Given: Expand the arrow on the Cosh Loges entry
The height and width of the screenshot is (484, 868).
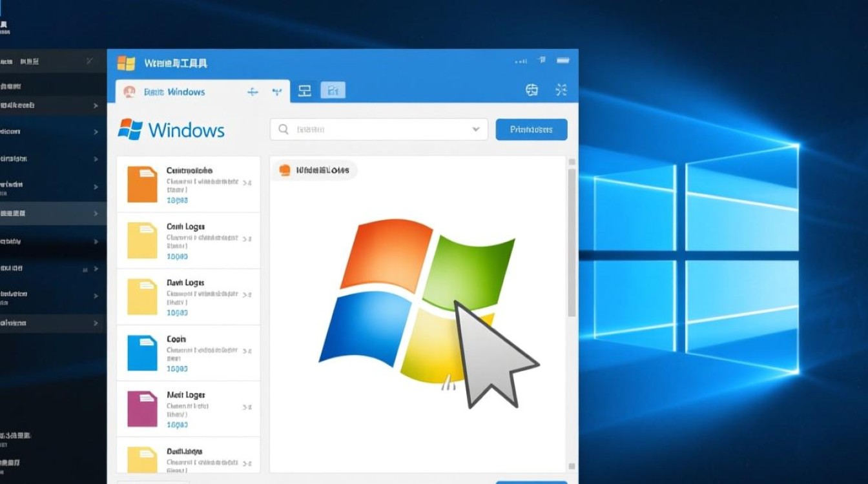Looking at the screenshot, I should pos(247,239).
